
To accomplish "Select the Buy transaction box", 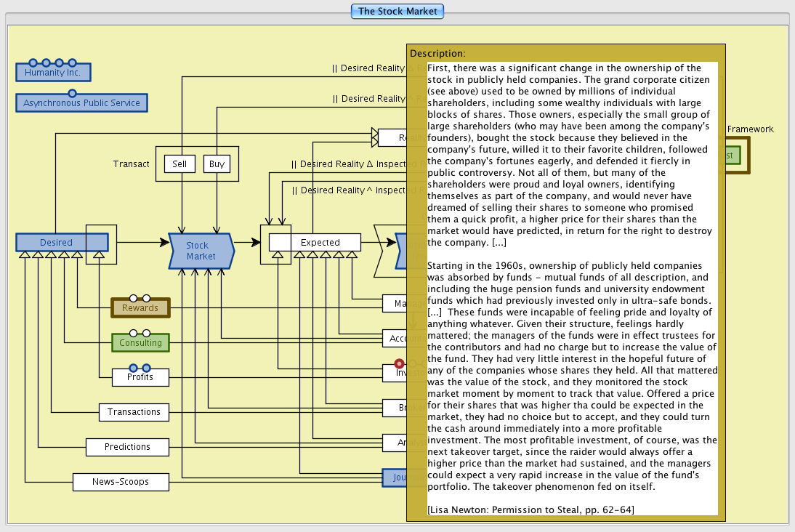I will pos(217,164).
